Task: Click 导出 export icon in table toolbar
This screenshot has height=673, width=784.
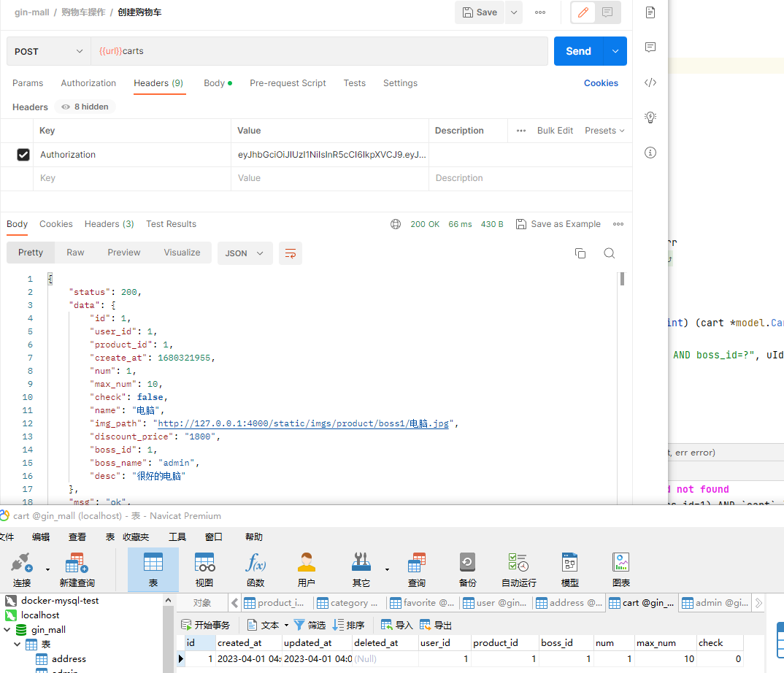Action: pos(436,625)
